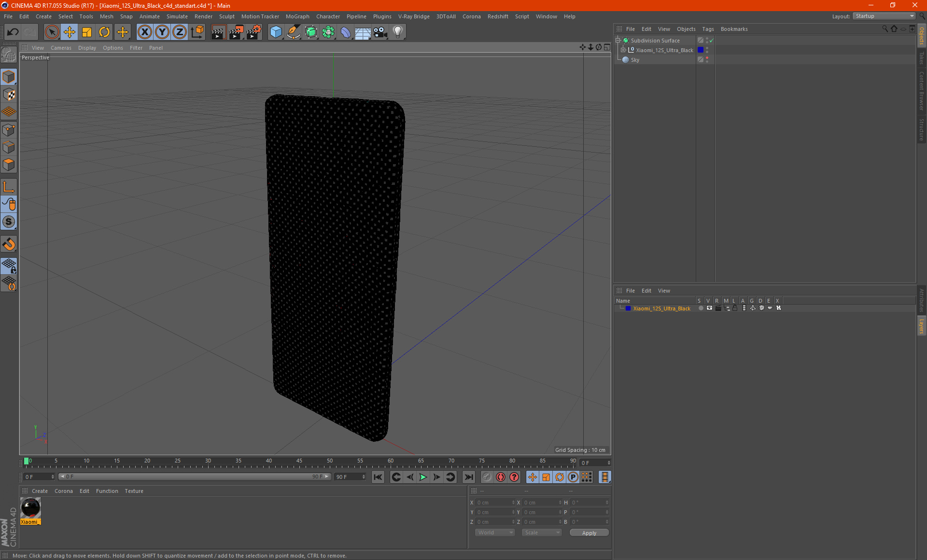
Task: Open viewport Cameras menu
Action: pos(61,48)
